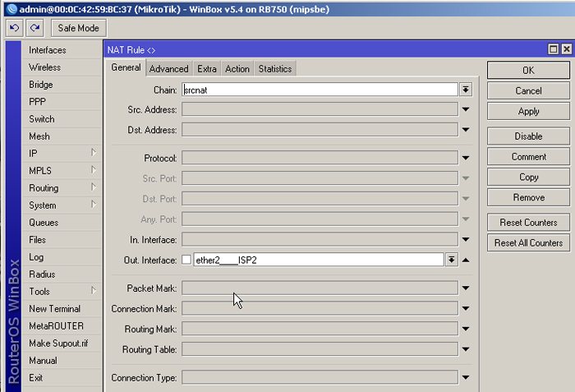Screen dimensions: 575x392
Task: Open the Bridge menu
Action: click(x=62, y=85)
